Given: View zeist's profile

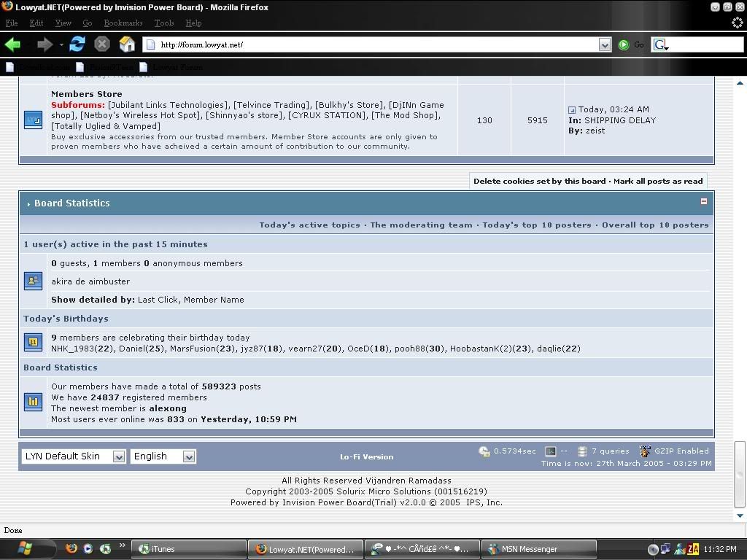Looking at the screenshot, I should coord(595,131).
